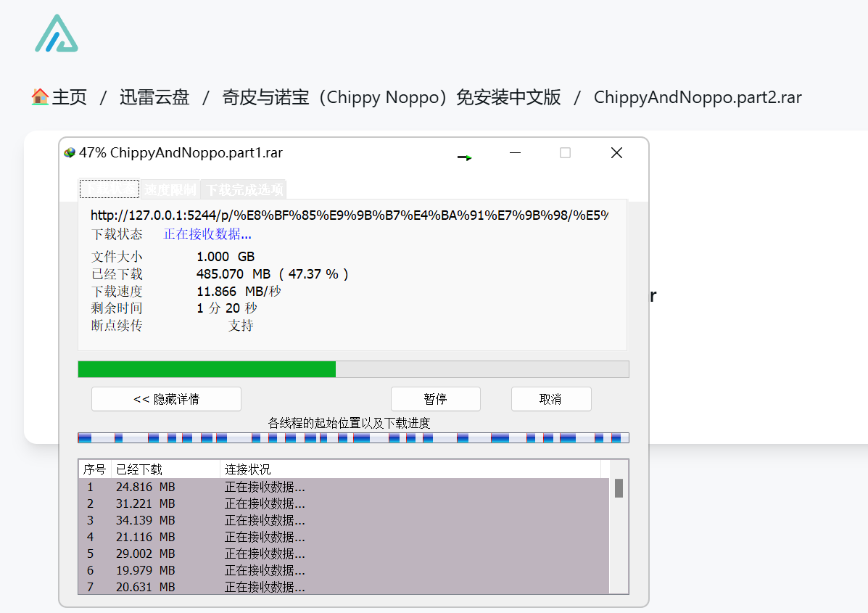Open 奇皮与诺宝 (Chippy Noppo) 免安装中文版 folder link
868x613 pixels.
(391, 97)
